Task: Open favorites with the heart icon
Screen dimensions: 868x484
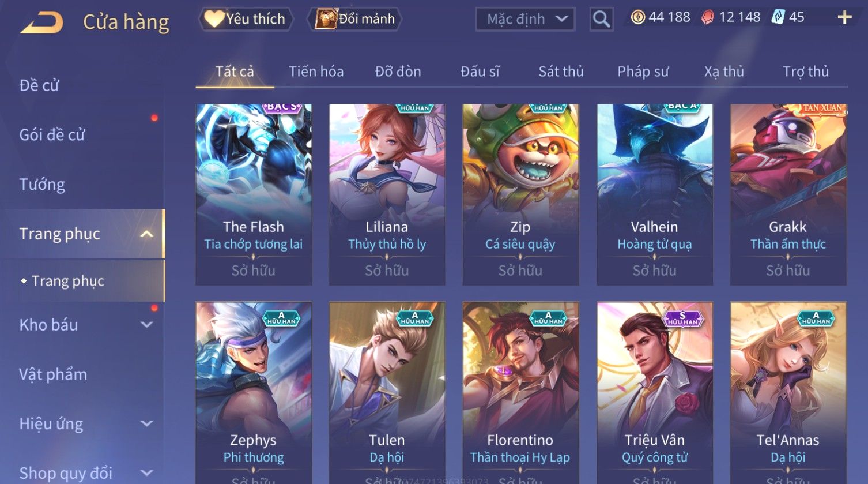Action: pos(213,19)
